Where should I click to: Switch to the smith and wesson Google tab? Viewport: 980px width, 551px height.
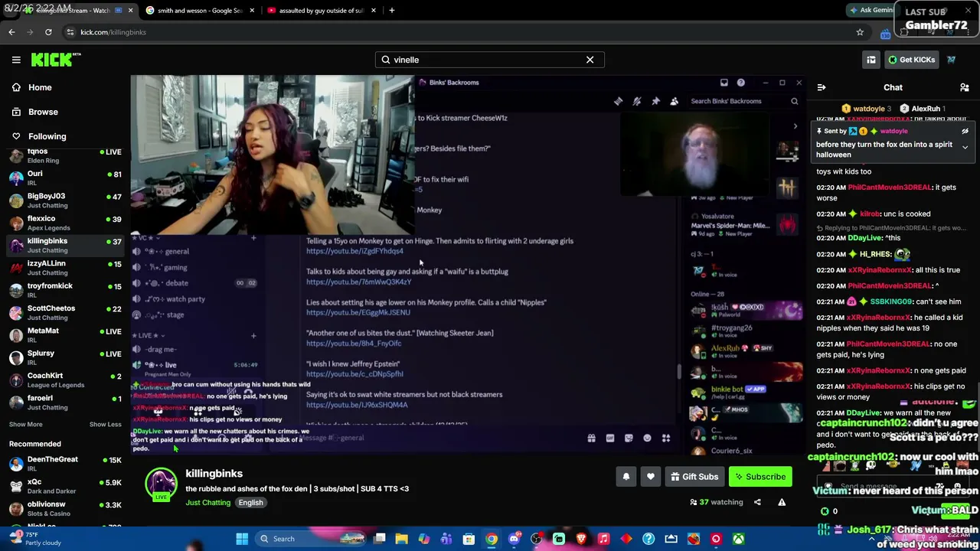click(x=199, y=11)
